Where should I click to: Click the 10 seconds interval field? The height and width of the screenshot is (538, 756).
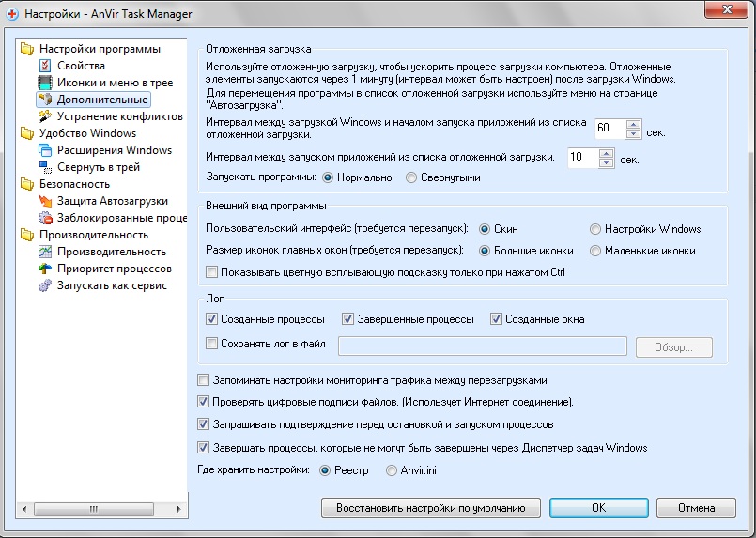(x=583, y=158)
